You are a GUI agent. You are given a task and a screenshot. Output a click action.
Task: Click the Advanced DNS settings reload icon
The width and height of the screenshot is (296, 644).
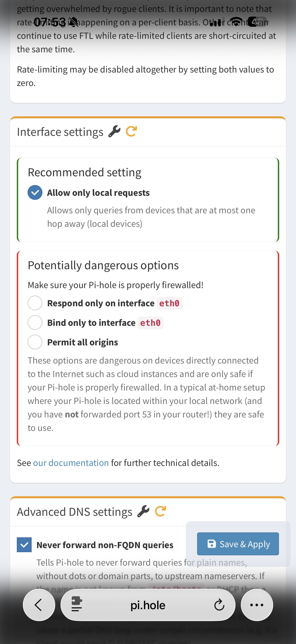[160, 511]
